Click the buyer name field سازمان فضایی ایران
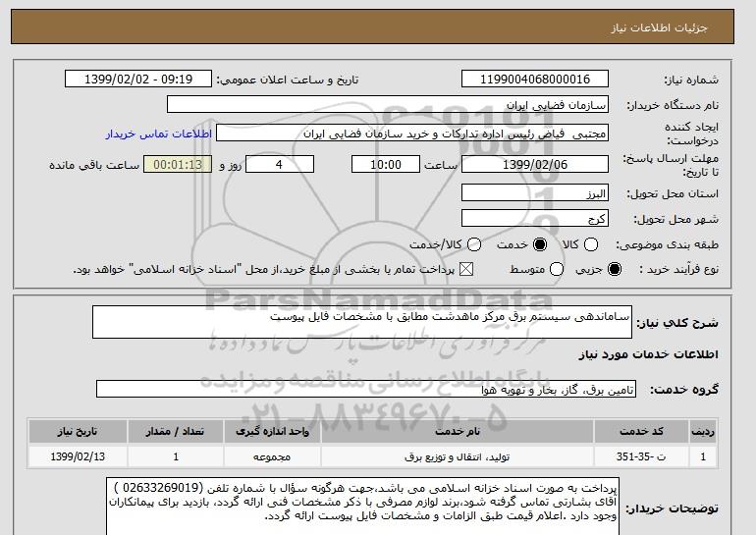The width and height of the screenshot is (756, 535). (388, 105)
